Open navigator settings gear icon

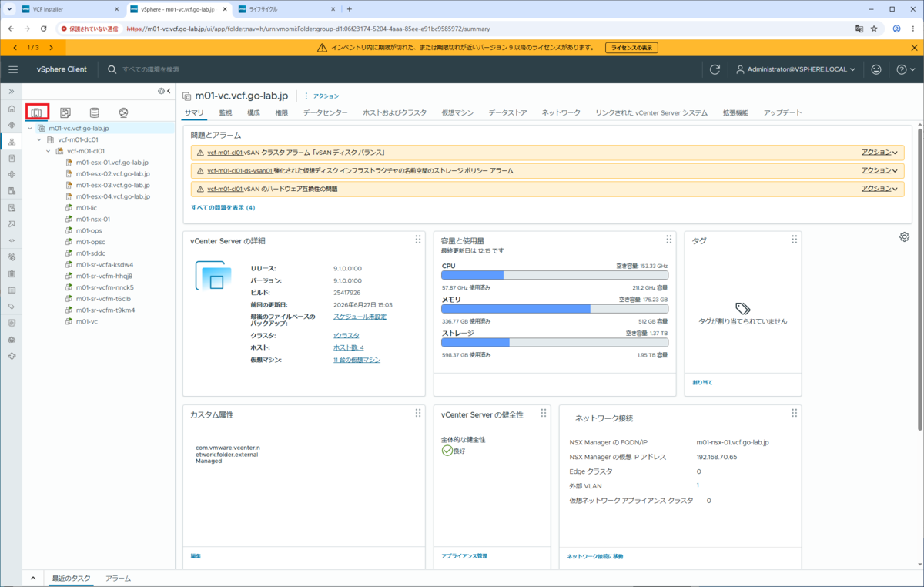tap(161, 91)
